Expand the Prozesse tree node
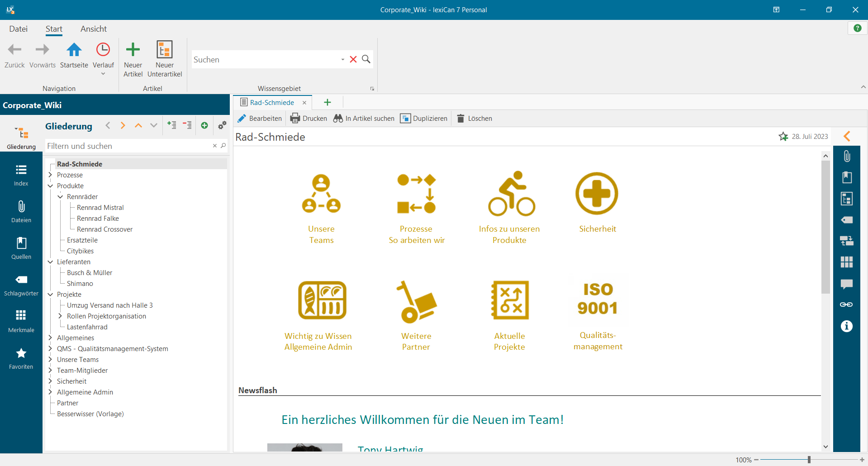Image resolution: width=868 pixels, height=466 pixels. point(51,175)
